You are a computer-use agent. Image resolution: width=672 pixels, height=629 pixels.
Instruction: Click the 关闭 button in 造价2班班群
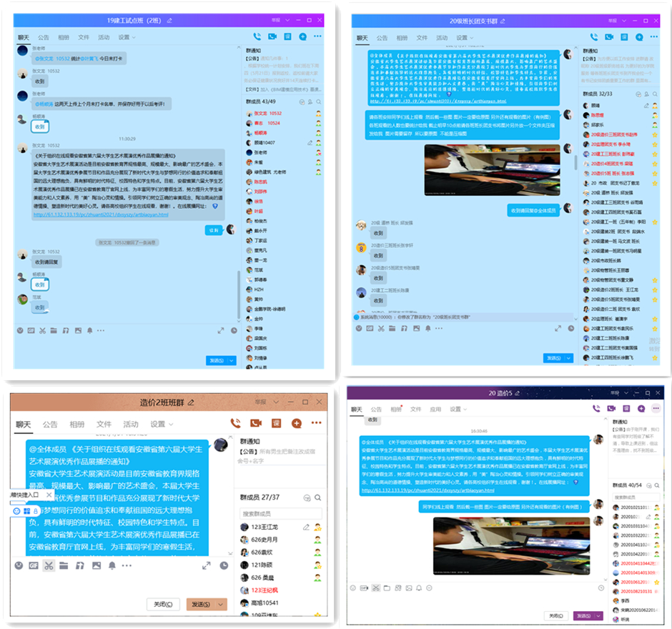pyautogui.click(x=163, y=604)
